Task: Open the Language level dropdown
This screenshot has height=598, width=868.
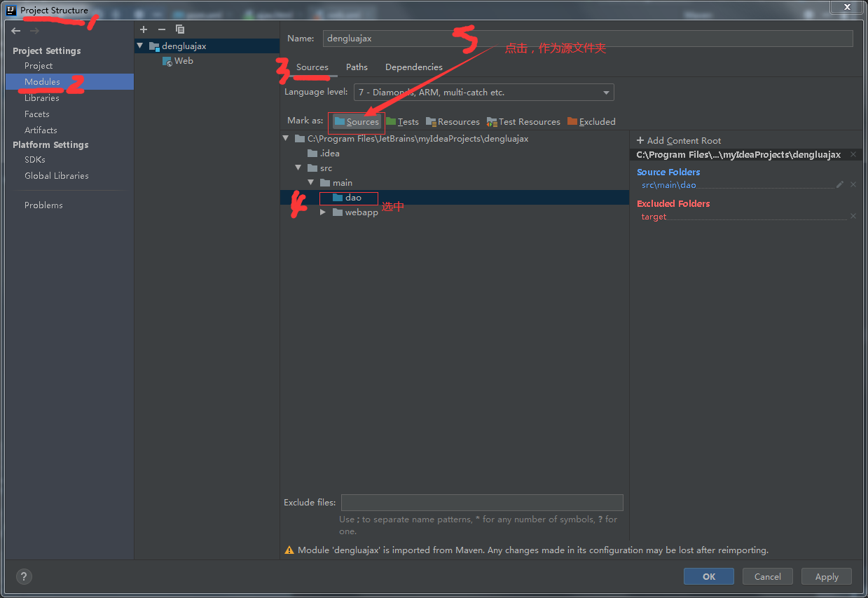Action: tap(484, 92)
